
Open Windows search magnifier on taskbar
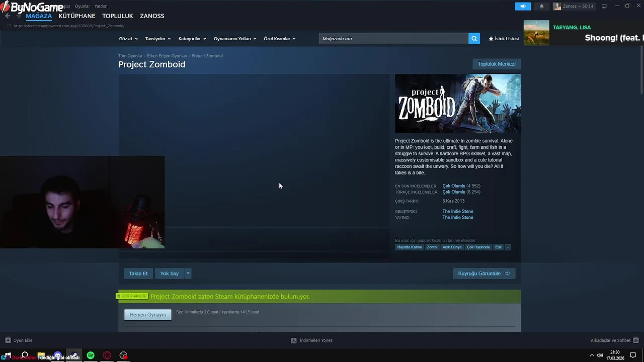(x=25, y=355)
